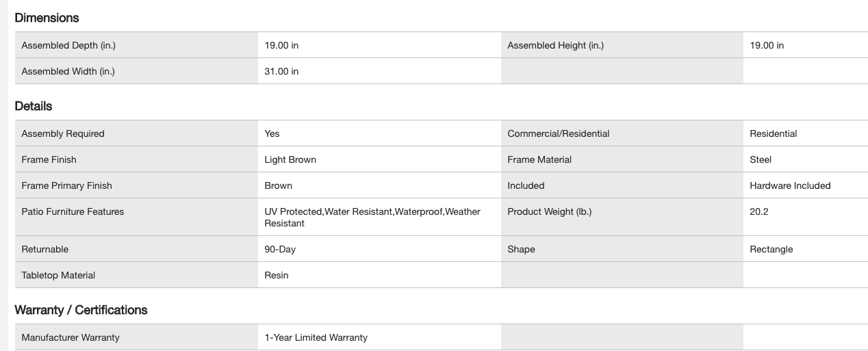Image resolution: width=868 pixels, height=351 pixels.
Task: Click the Steel value cell
Action: click(x=761, y=160)
